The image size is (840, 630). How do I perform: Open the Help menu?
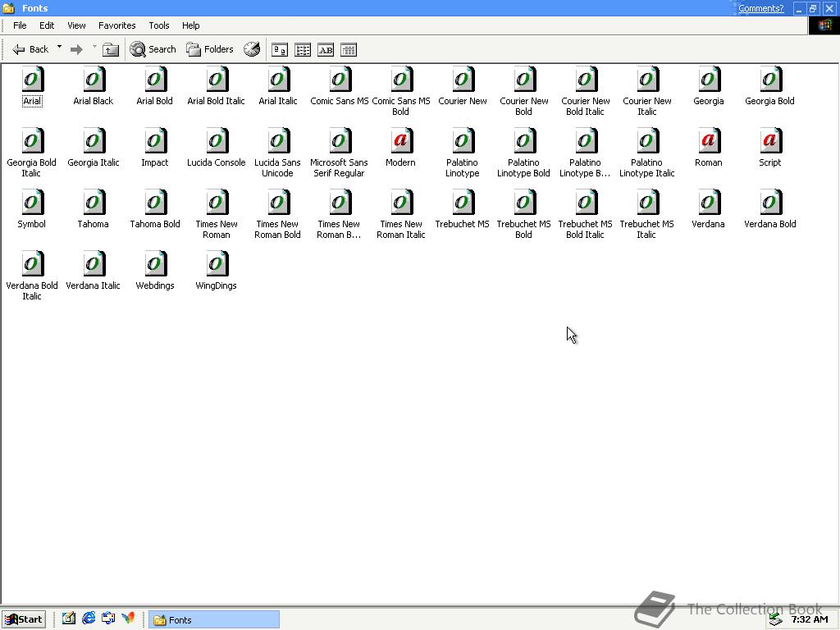(190, 25)
